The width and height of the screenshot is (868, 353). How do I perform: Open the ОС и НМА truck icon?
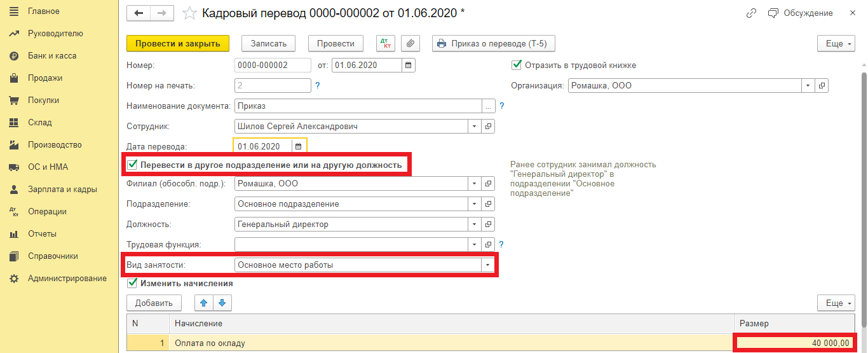tap(13, 167)
